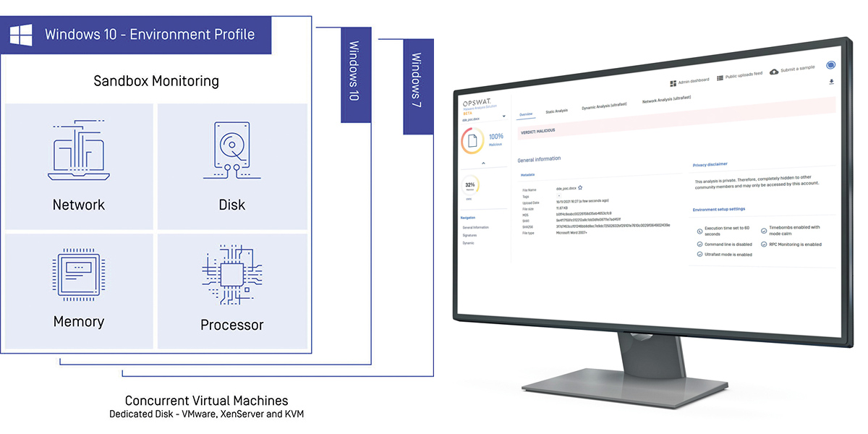Click the 32% circular progress gauge
The width and height of the screenshot is (868, 434).
tap(471, 186)
